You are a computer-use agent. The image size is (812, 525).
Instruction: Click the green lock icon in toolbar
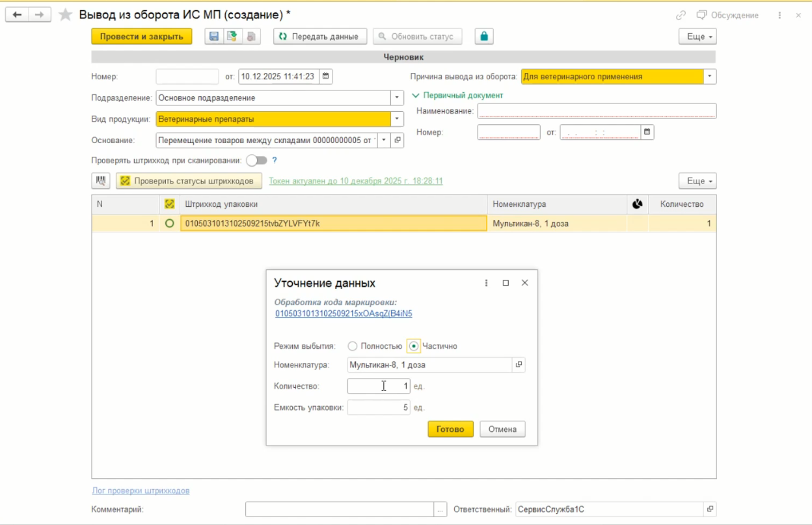483,36
